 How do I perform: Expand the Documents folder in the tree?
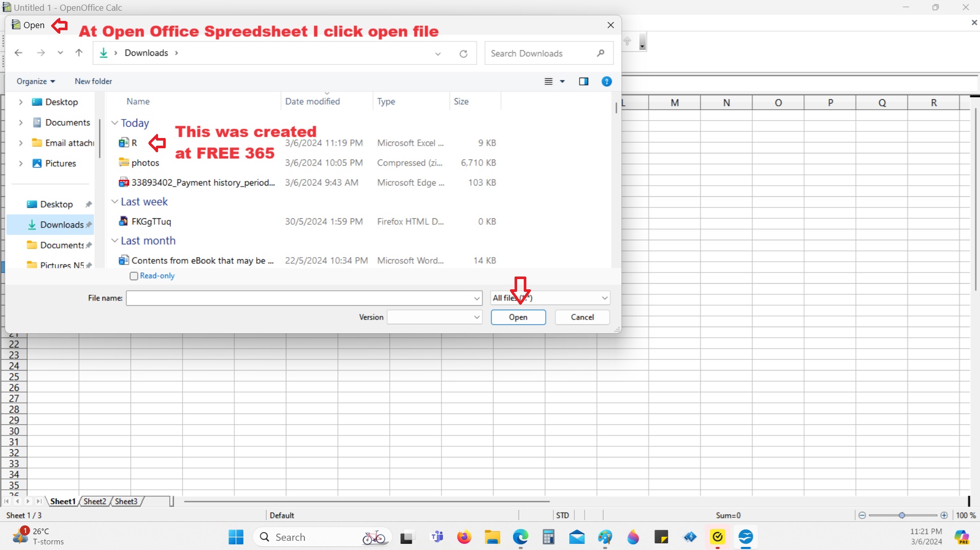(x=20, y=123)
